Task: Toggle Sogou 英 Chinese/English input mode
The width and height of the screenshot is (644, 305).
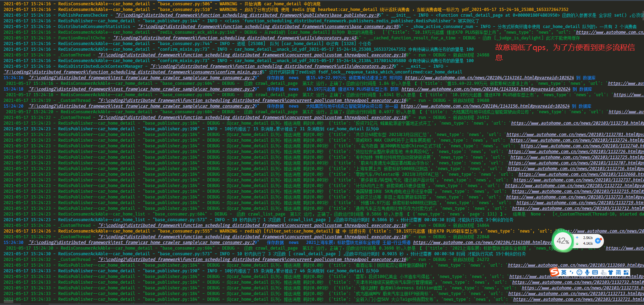Action: pyautogui.click(x=564, y=272)
